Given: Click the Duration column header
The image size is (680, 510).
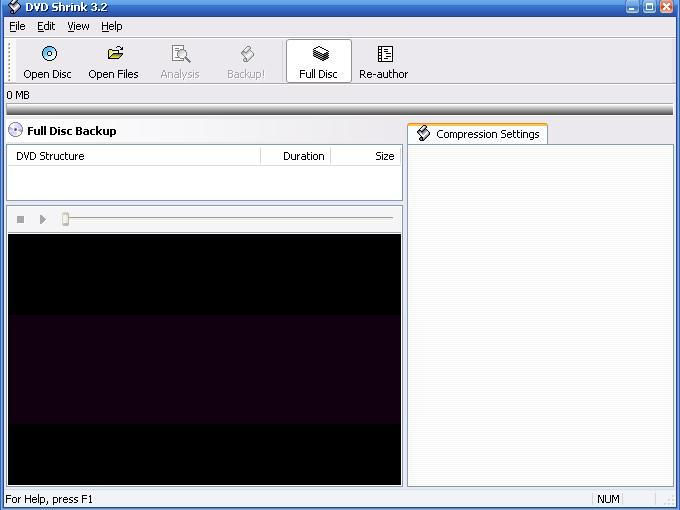Looking at the screenshot, I should pyautogui.click(x=295, y=156).
